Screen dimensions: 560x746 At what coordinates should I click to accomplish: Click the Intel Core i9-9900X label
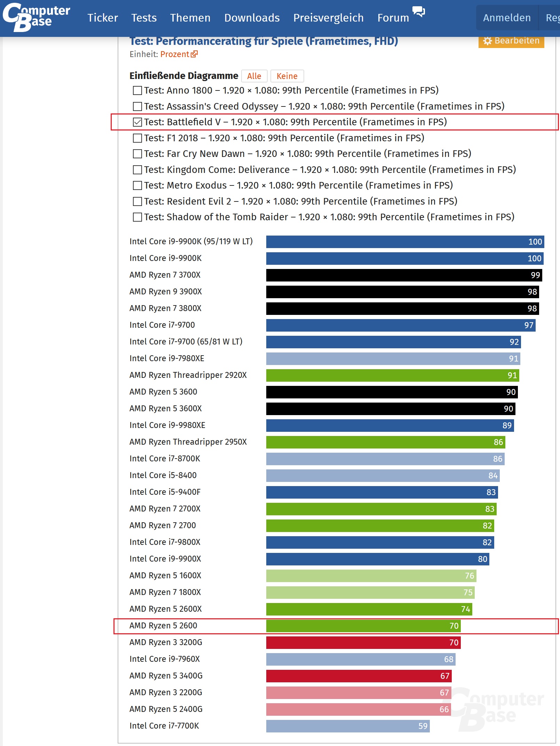(165, 559)
